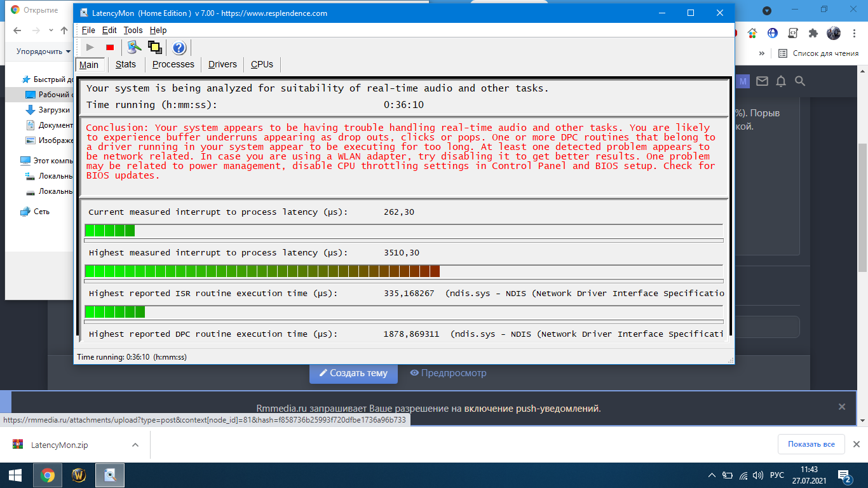Screen dimensions: 868x488
Task: Dismiss the push-notification banner
Action: 842,407
